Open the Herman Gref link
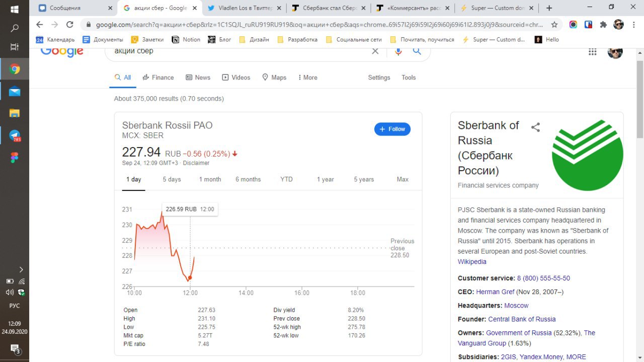The image size is (644, 362). [x=495, y=292]
